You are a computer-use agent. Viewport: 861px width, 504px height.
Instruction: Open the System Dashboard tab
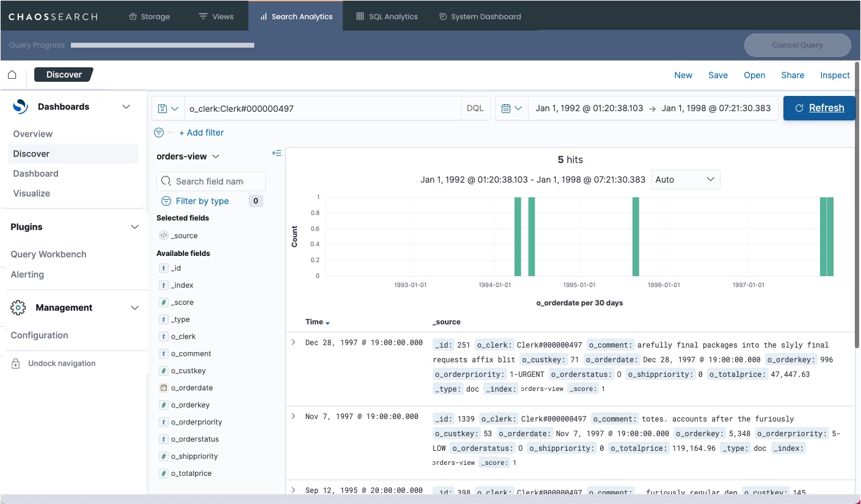480,16
